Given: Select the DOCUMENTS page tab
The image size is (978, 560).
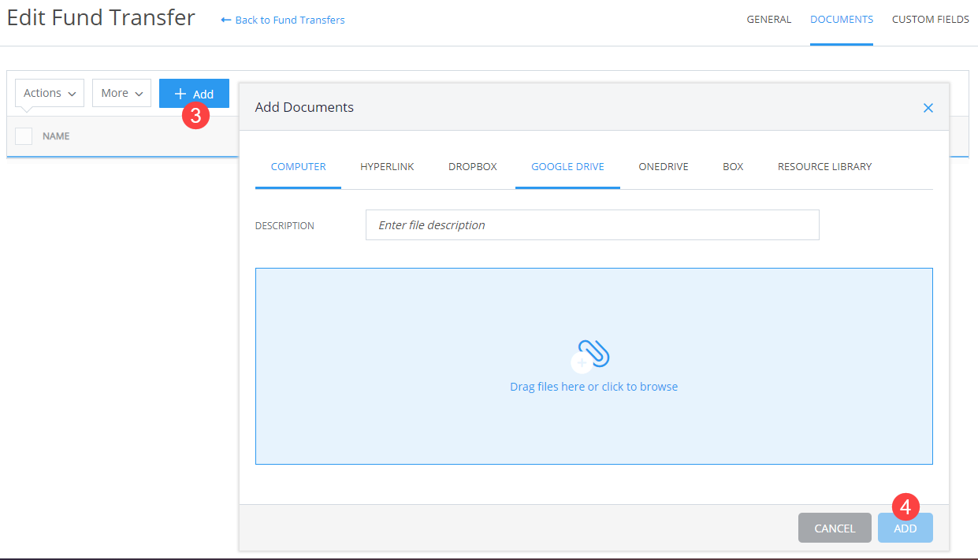Looking at the screenshot, I should tap(842, 20).
